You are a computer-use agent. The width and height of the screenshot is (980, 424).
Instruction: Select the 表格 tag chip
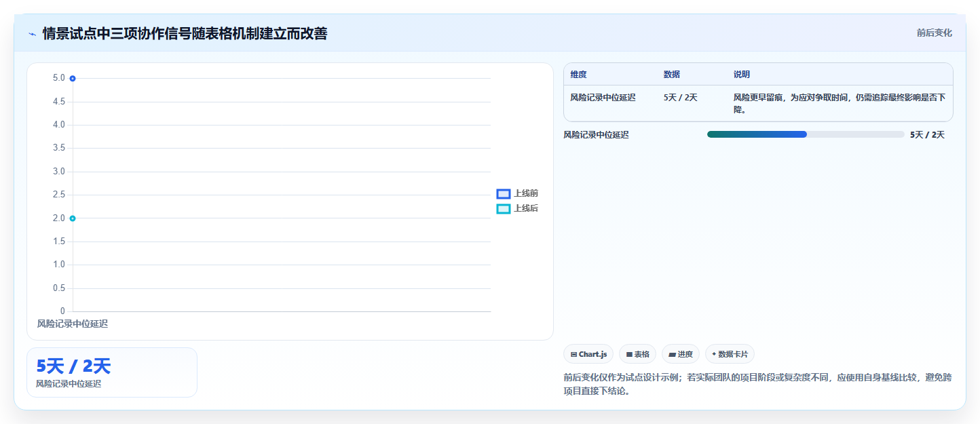click(x=637, y=354)
